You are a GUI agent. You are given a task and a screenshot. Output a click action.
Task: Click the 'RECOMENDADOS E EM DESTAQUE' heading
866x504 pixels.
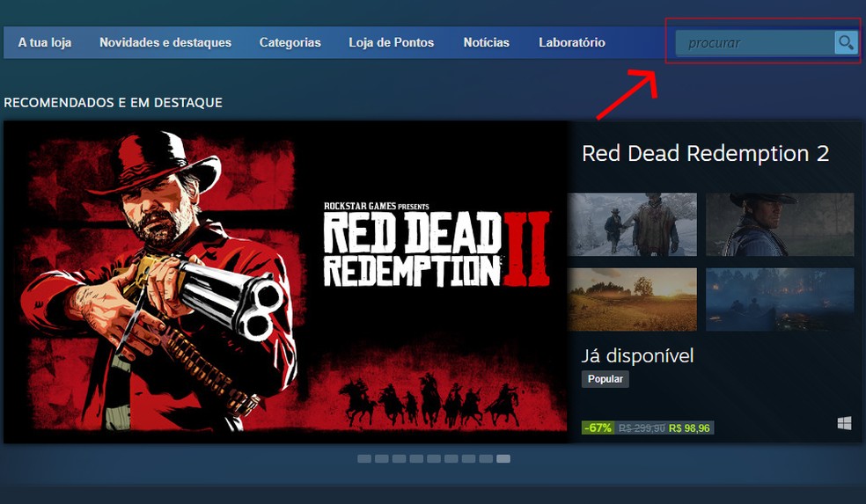coord(114,103)
